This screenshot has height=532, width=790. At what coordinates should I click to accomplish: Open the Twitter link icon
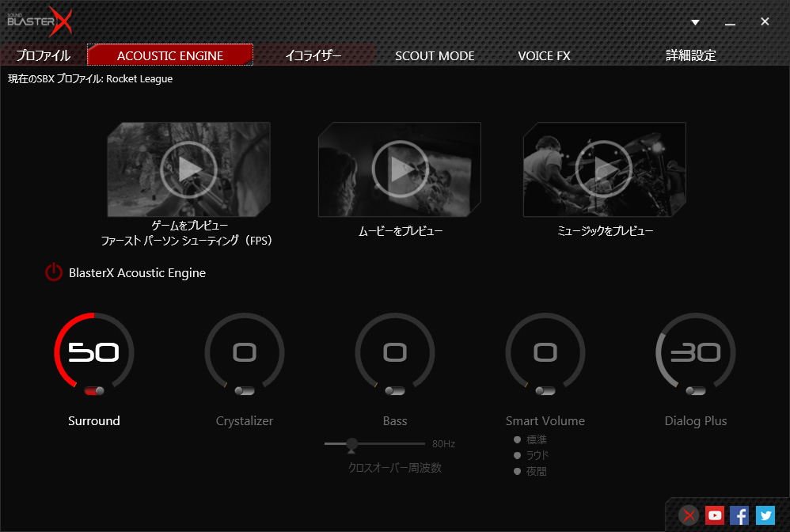point(765,515)
